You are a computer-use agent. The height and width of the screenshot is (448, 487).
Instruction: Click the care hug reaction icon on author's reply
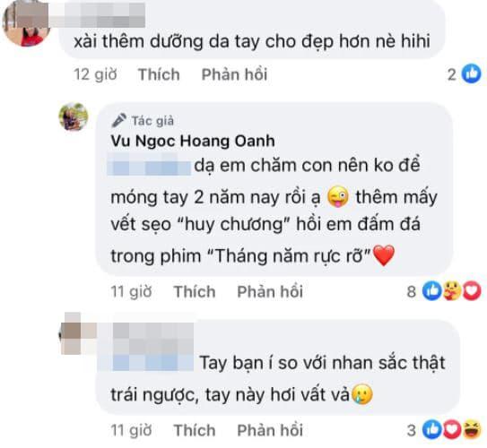(452, 291)
